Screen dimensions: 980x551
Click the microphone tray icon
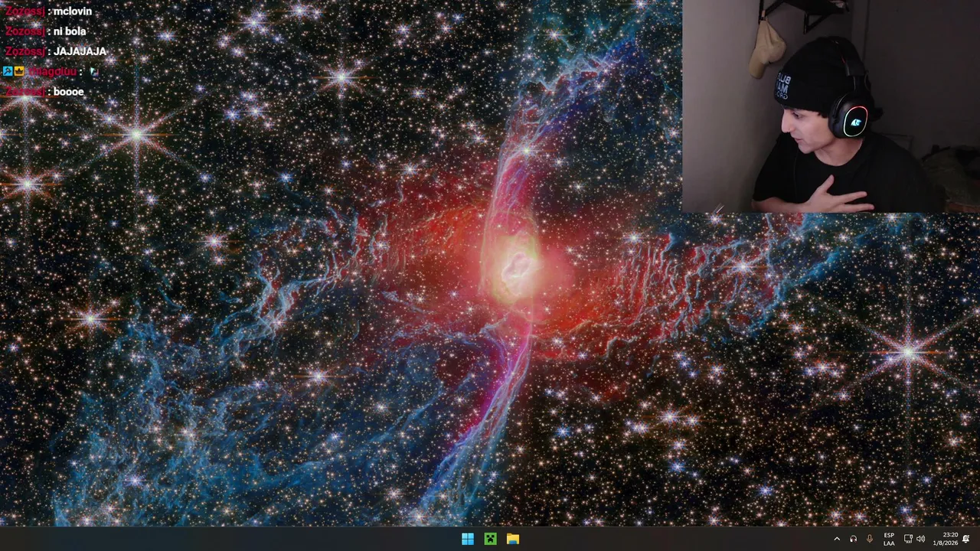870,539
